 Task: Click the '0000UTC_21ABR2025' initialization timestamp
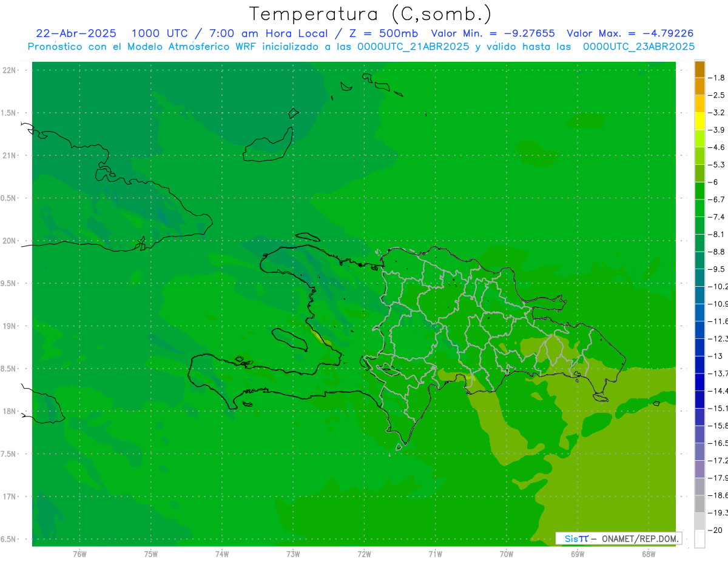[413, 46]
